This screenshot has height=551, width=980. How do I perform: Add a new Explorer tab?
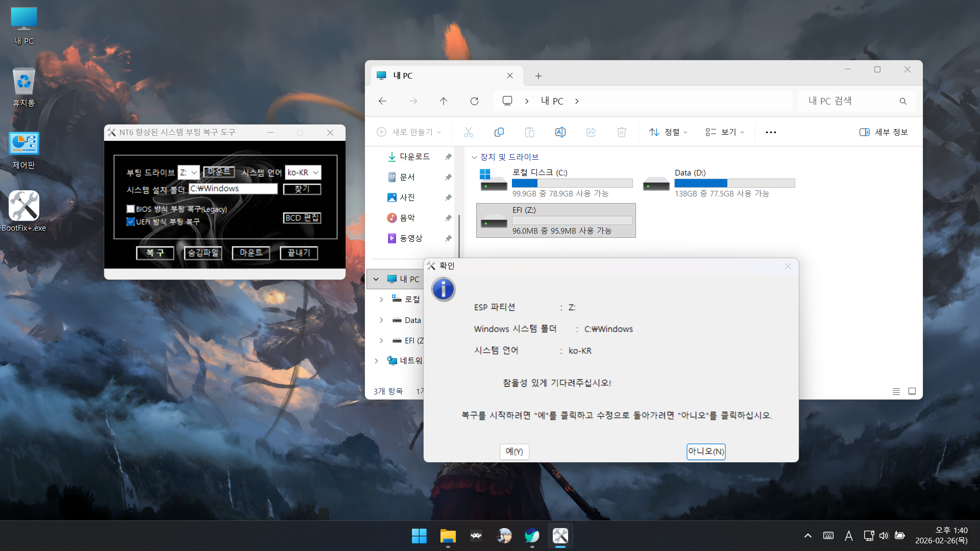pyautogui.click(x=538, y=76)
